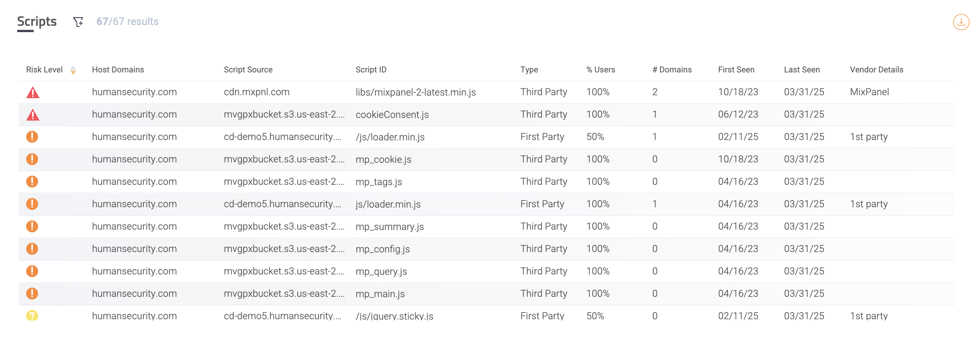Screen dimensions: 980x342
Task: Open libs/mixpanel-2-latest.min.js script entry
Action: [415, 92]
